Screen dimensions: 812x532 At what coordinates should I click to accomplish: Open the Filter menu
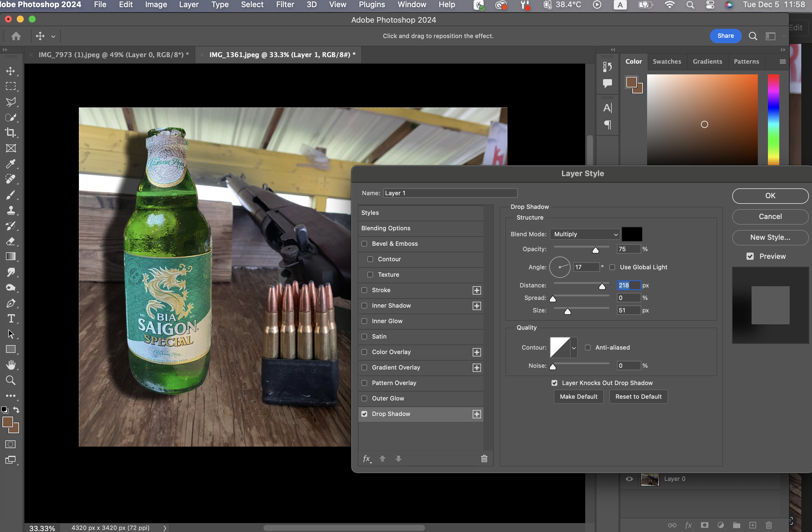(x=285, y=5)
